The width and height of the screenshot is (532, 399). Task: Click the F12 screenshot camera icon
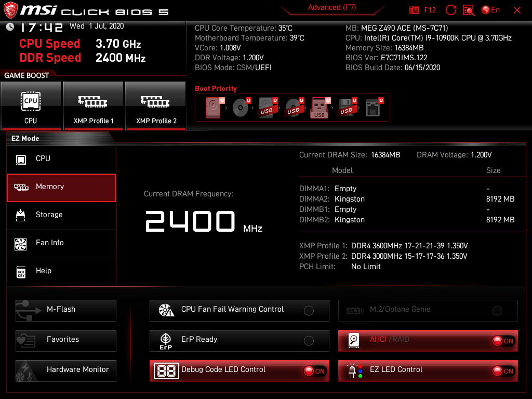(x=414, y=10)
